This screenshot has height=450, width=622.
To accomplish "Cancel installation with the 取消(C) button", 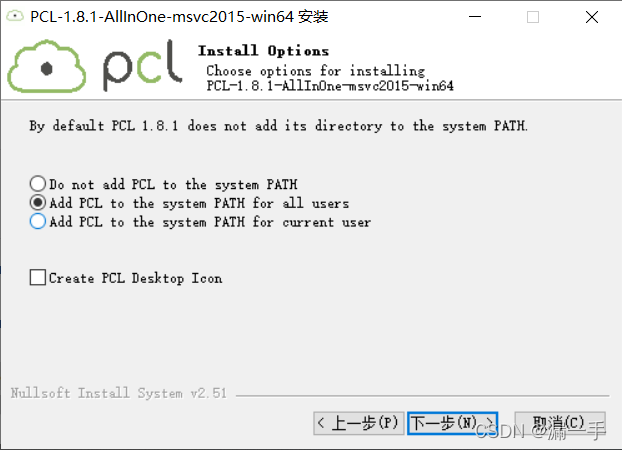I will coord(560,423).
